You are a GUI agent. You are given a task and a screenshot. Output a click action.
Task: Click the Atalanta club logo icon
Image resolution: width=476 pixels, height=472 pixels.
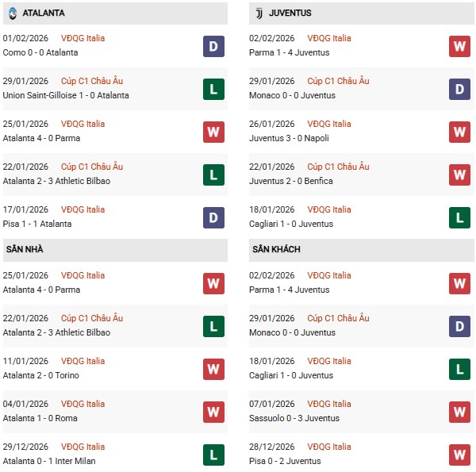click(x=12, y=13)
